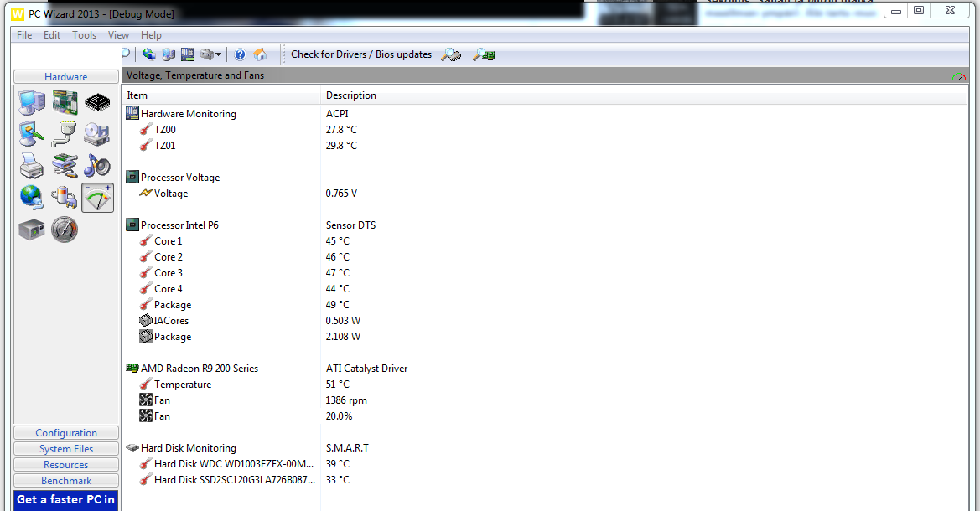Open the Mainboard green circuit board icon
The image size is (980, 511).
[65, 102]
